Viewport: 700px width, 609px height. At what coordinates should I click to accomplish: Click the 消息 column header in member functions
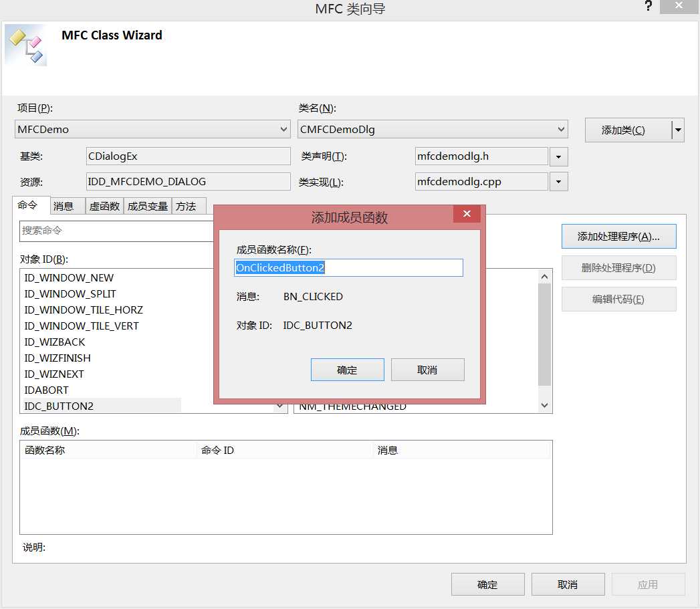pos(462,450)
